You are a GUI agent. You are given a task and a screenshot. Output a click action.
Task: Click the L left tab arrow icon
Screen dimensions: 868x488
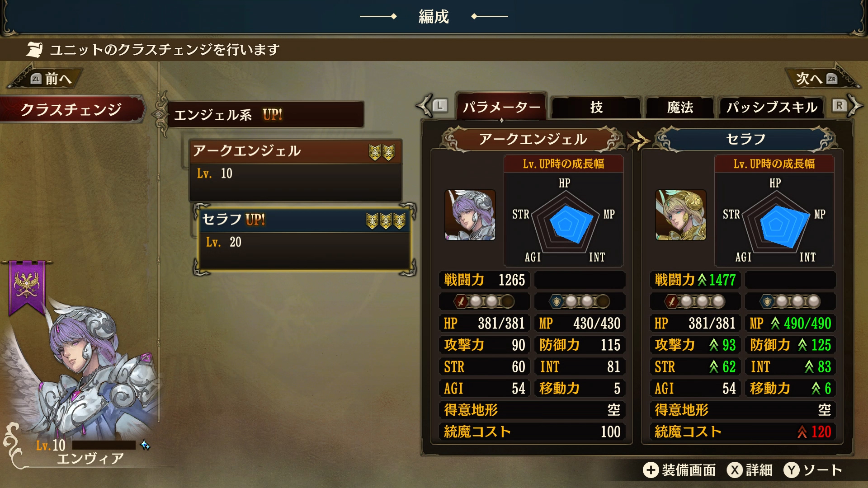click(x=432, y=106)
